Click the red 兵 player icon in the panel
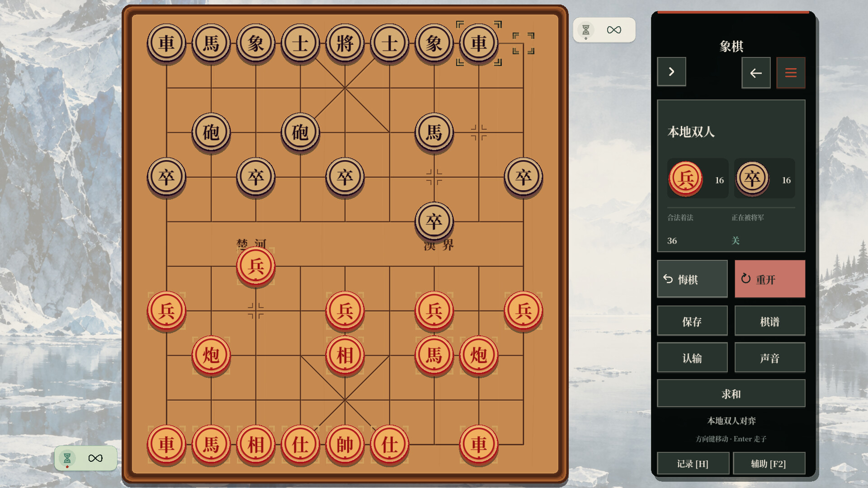868x488 pixels. pos(686,178)
